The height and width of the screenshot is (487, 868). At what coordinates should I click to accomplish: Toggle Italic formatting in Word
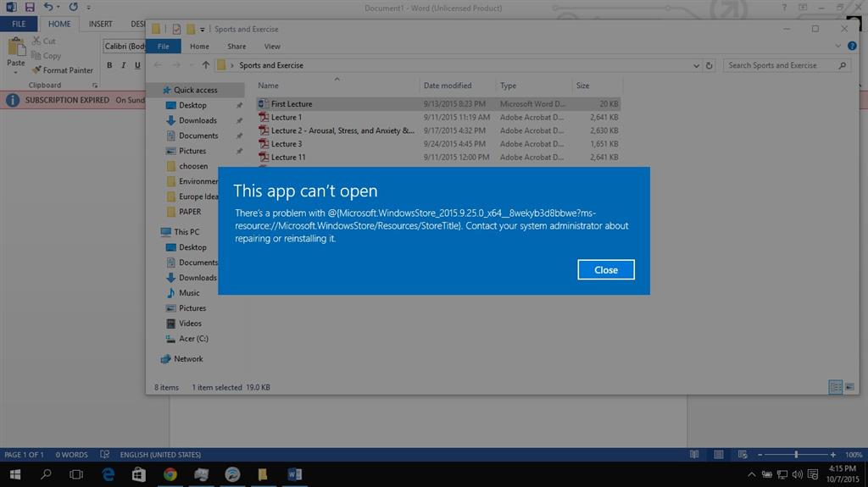[x=124, y=65]
